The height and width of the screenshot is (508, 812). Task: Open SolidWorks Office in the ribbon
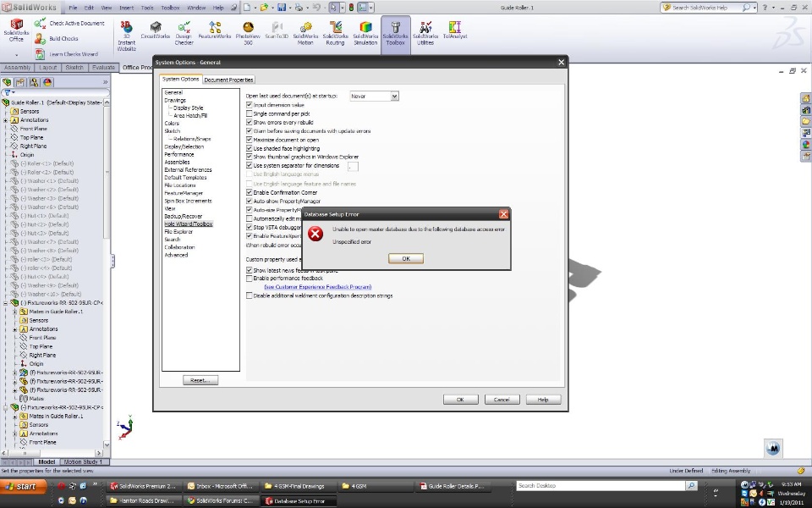click(x=17, y=31)
